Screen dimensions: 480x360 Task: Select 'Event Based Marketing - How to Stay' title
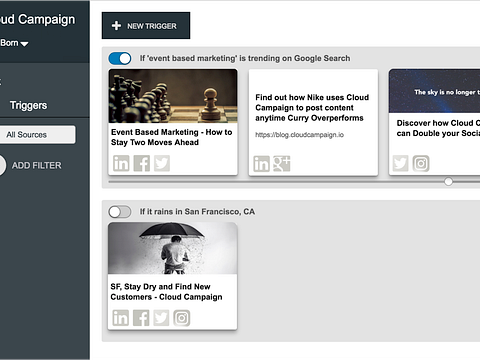click(171, 137)
